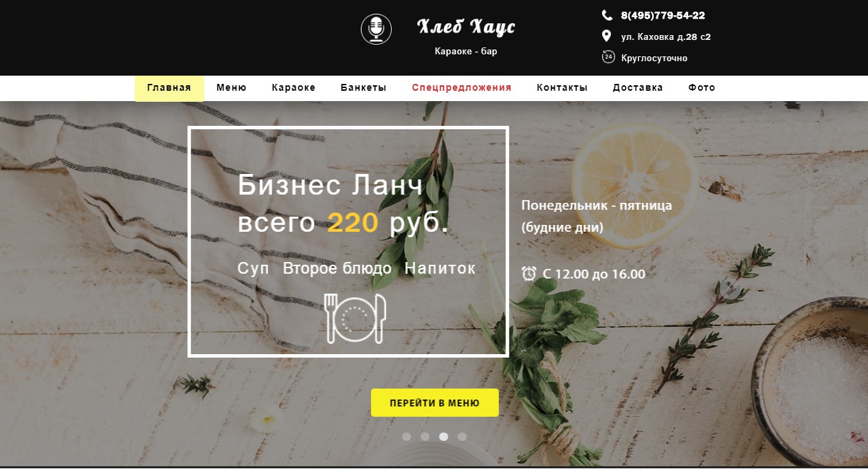Click the fork and plate icon

[x=355, y=318]
